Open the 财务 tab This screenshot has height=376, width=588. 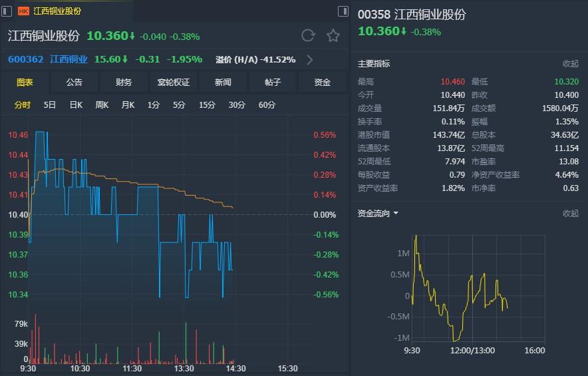(x=124, y=83)
